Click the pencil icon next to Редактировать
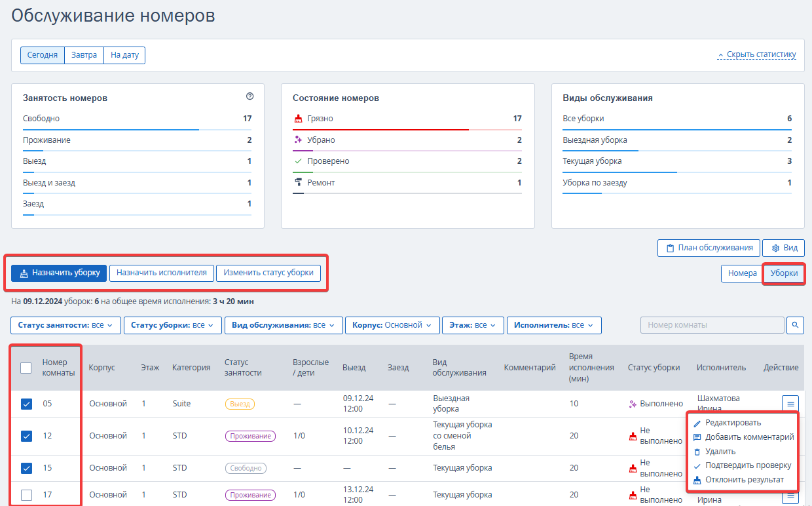Image resolution: width=812 pixels, height=506 pixels. [697, 423]
